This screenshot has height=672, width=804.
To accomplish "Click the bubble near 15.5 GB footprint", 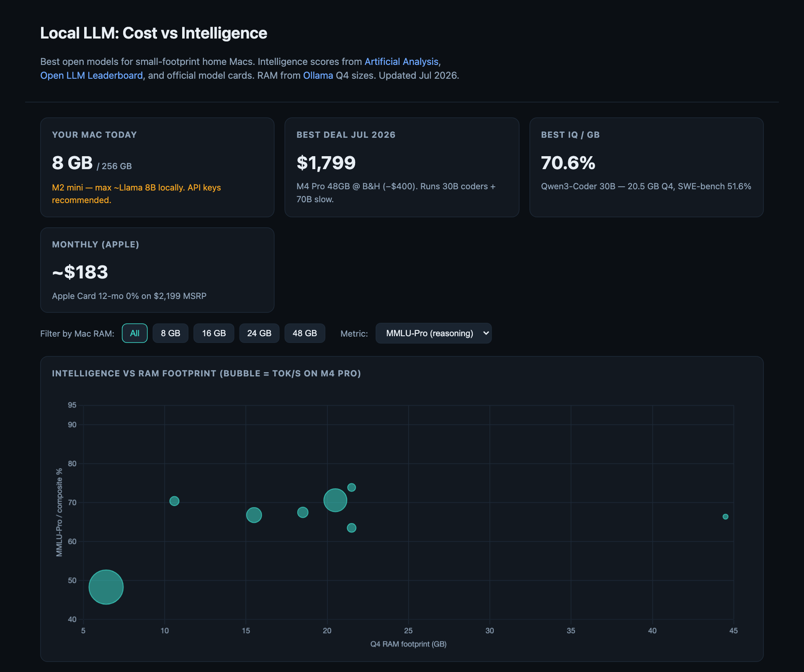I will pos(254,515).
